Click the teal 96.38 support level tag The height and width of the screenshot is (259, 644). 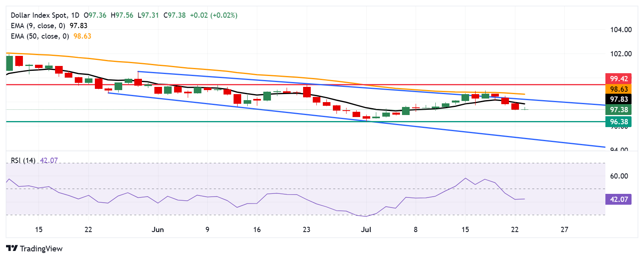(x=618, y=122)
